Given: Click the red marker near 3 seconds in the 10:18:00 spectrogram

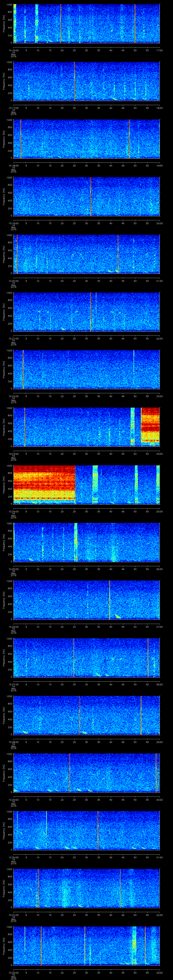Looking at the screenshot, I should pyautogui.click(x=21, y=139).
